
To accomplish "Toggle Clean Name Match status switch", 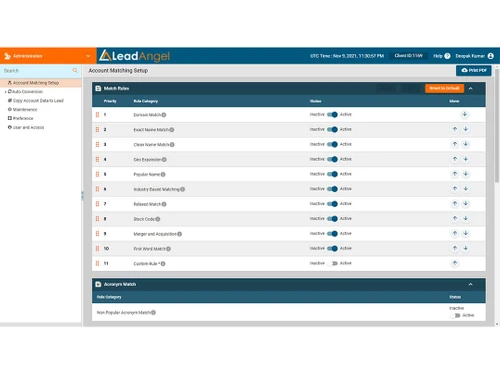I will point(332,144).
